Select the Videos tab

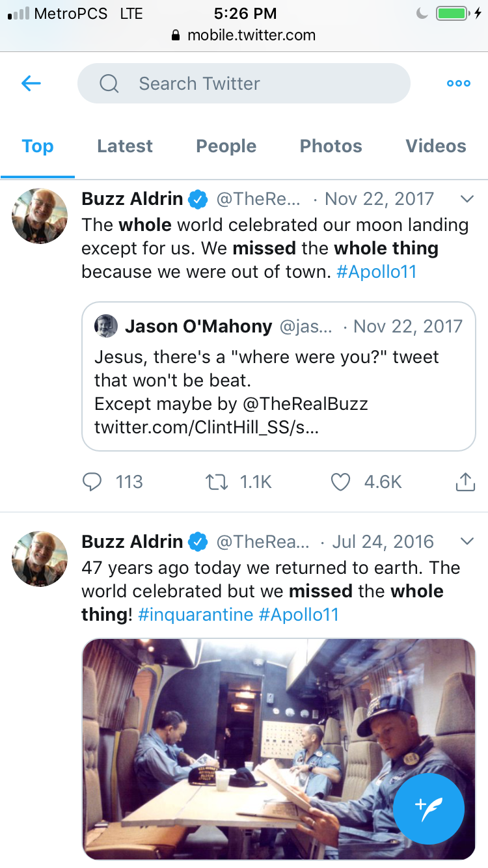[x=436, y=146]
